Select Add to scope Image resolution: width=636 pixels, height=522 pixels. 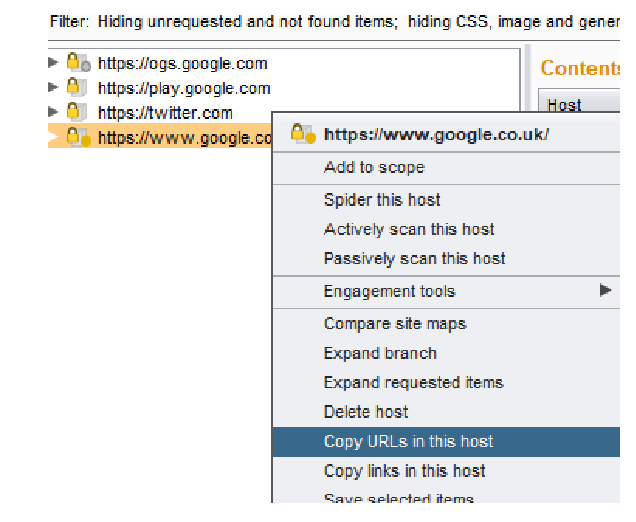pos(374,167)
